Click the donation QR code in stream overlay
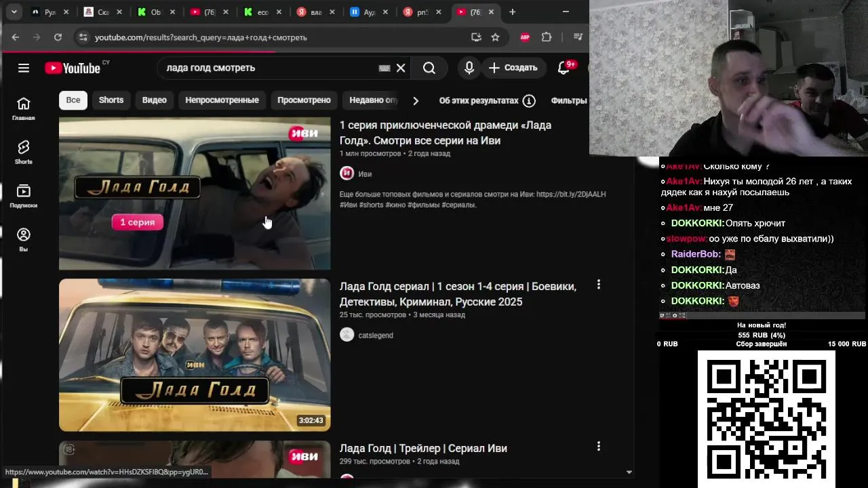This screenshot has width=868, height=488. point(766,418)
